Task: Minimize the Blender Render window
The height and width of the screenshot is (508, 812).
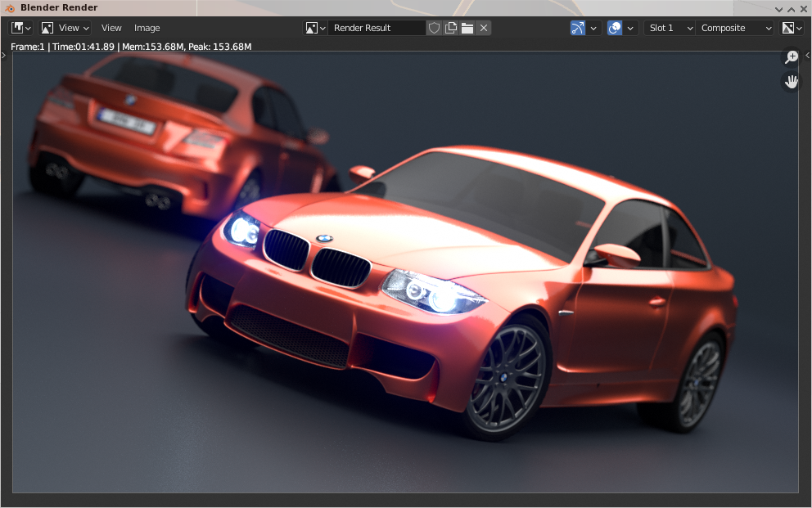Action: pos(779,9)
